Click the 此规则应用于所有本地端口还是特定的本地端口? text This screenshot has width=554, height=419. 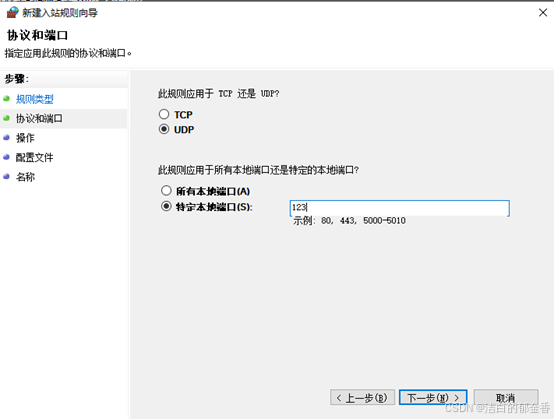258,170
